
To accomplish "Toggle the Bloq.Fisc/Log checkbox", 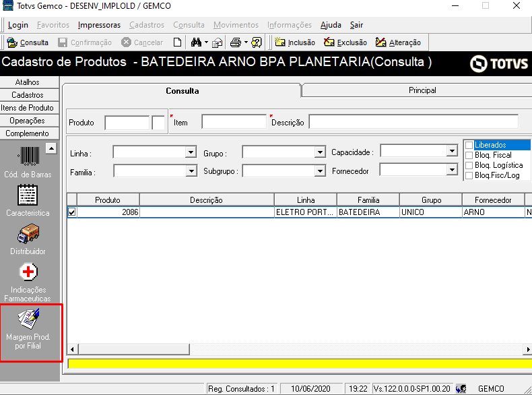I will (469, 176).
